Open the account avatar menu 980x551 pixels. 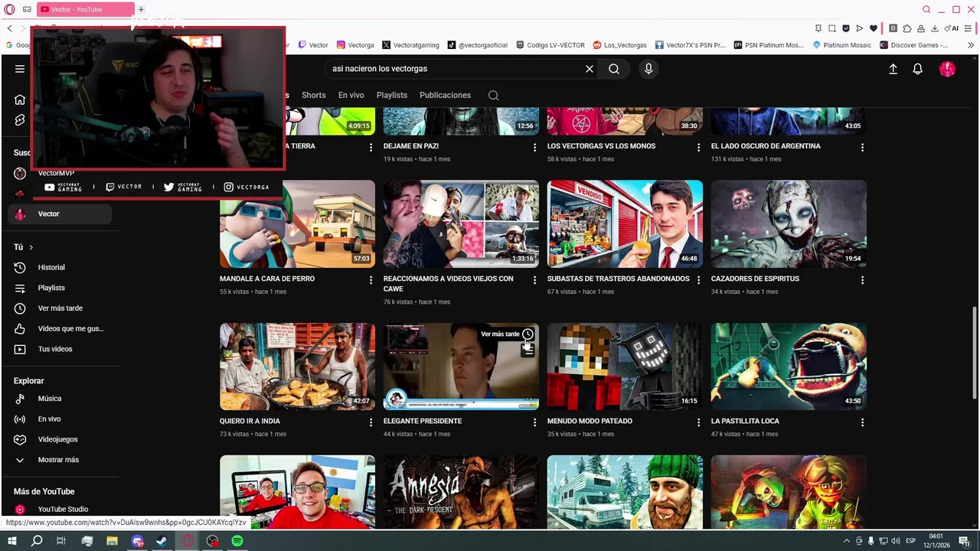coord(947,69)
